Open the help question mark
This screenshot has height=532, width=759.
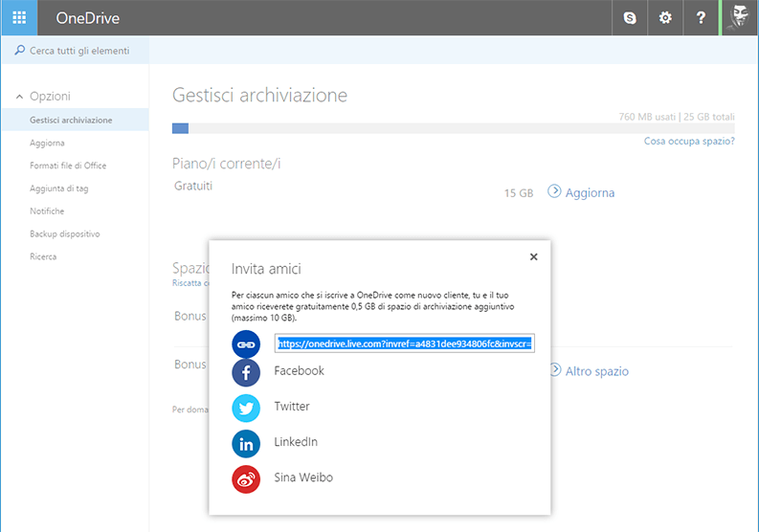[701, 18]
